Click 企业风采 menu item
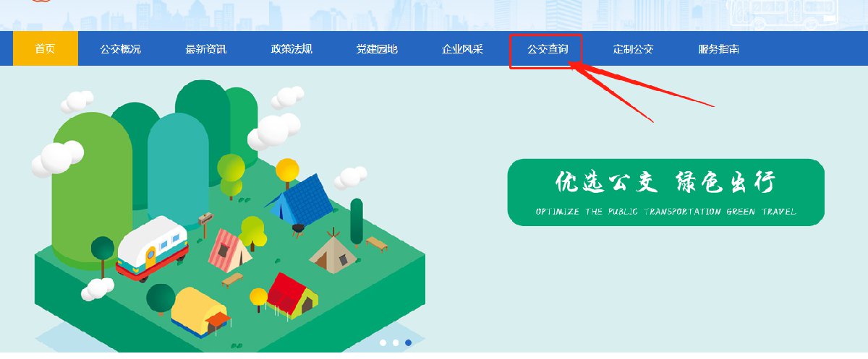Screen dimensions: 868x359 click(462, 49)
